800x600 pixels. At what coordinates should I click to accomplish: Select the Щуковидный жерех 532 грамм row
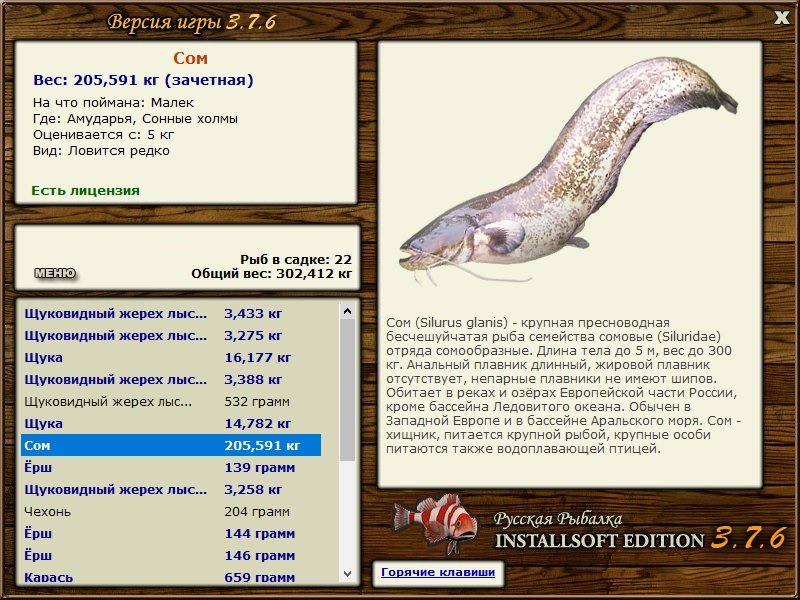tap(171, 402)
